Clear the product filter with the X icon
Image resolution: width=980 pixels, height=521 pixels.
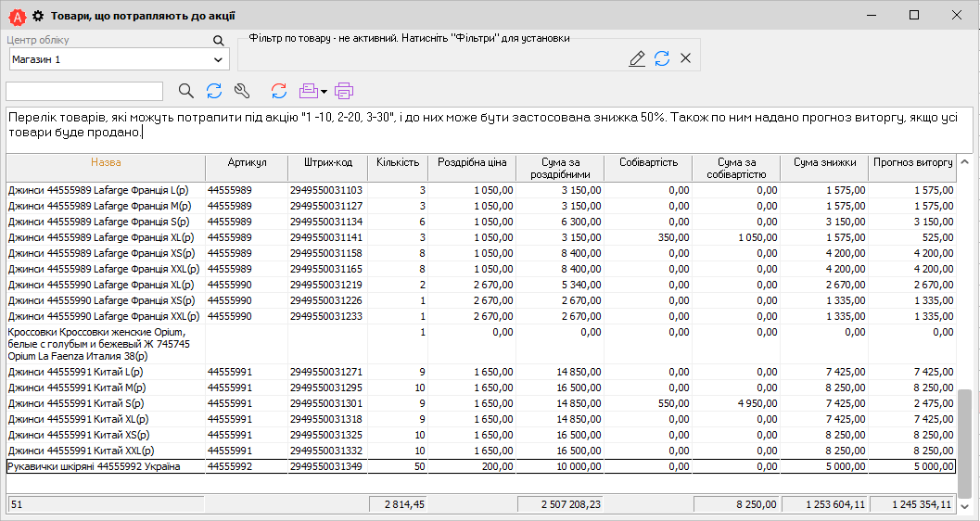click(686, 58)
